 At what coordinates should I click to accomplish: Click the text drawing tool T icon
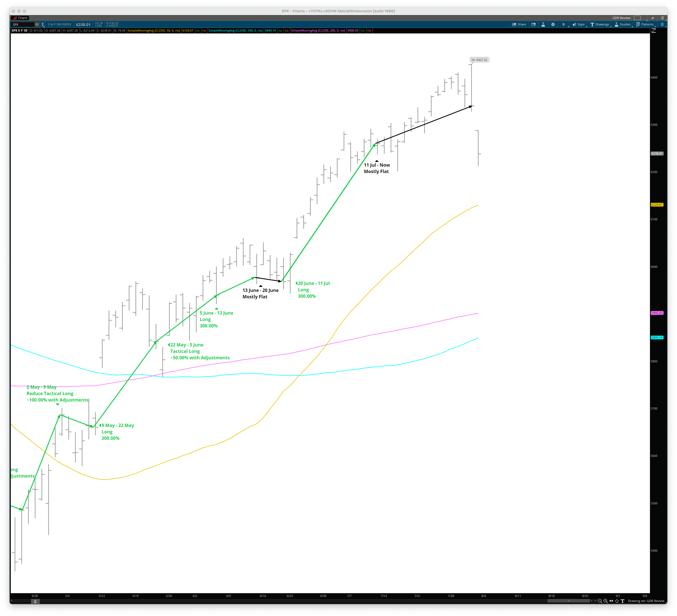click(x=622, y=601)
